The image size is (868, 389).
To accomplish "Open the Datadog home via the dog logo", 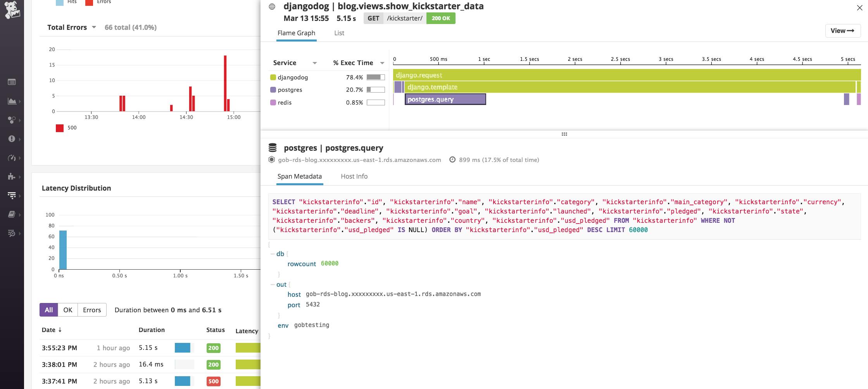I will (x=12, y=10).
